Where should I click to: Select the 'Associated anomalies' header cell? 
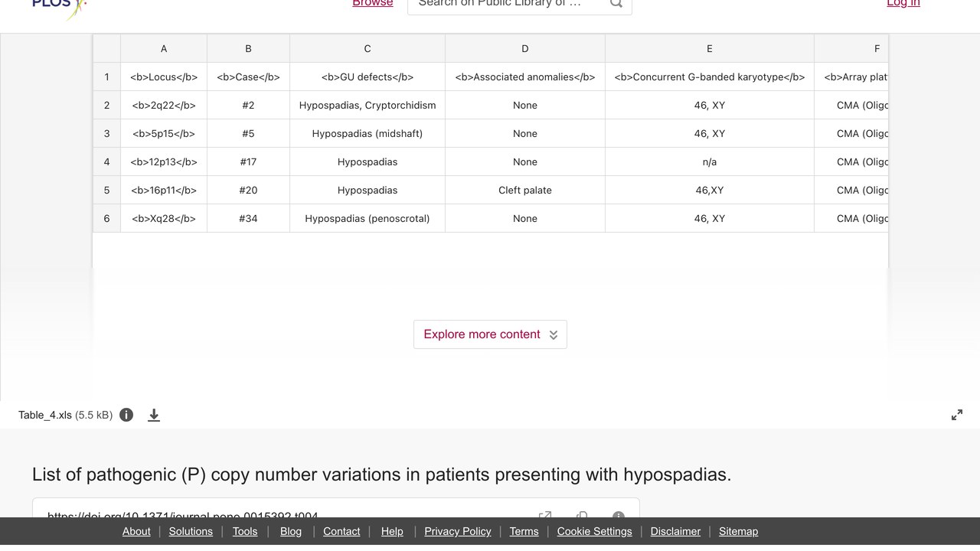point(525,77)
